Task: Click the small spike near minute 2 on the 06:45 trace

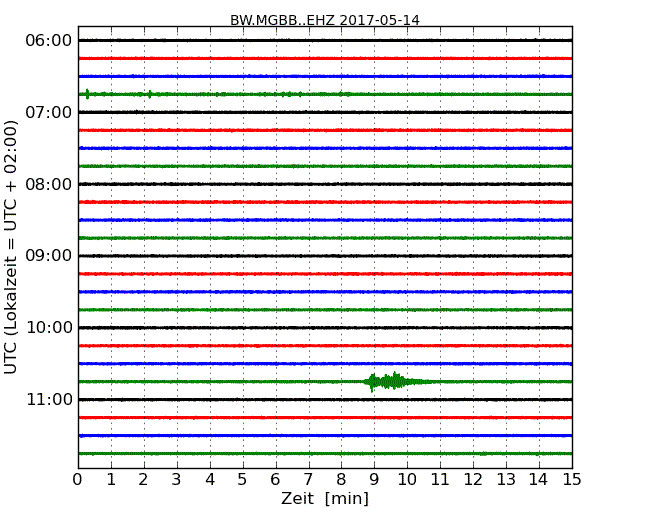Action: click(150, 94)
